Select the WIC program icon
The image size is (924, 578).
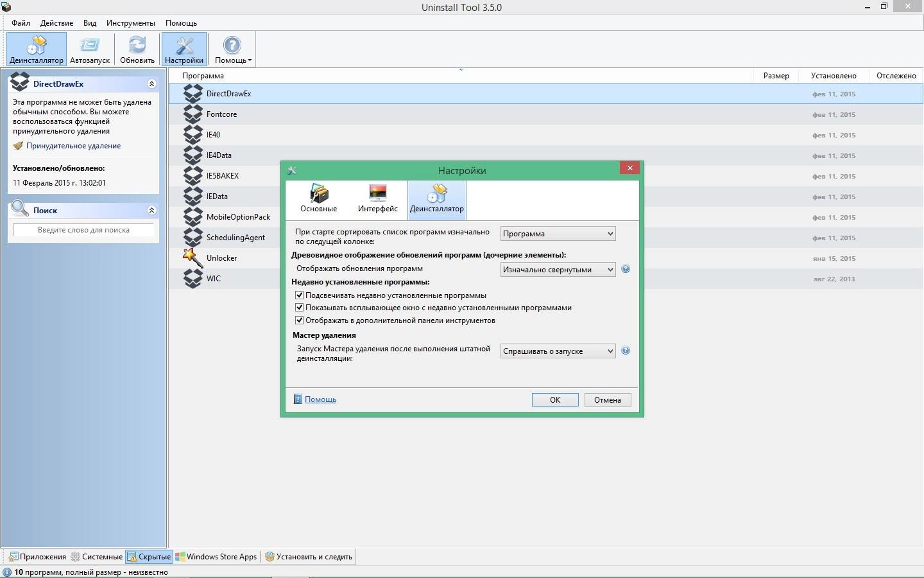(x=193, y=279)
